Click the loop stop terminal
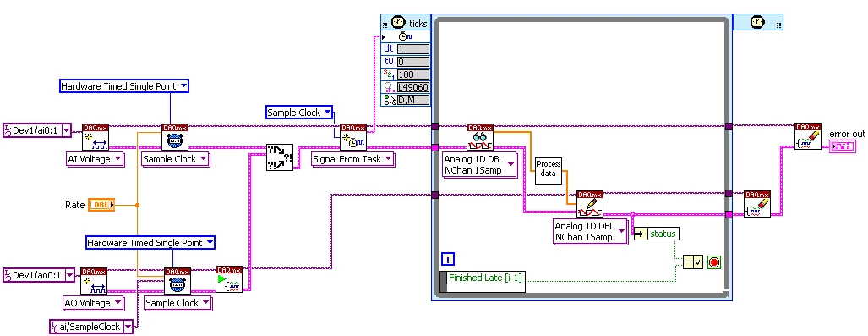This screenshot has width=868, height=336. pos(713,262)
